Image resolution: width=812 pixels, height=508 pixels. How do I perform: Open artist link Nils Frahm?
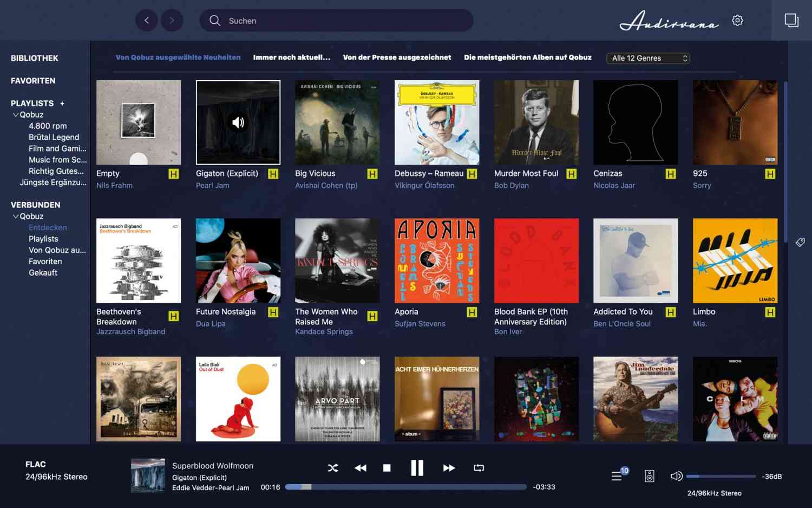click(114, 185)
